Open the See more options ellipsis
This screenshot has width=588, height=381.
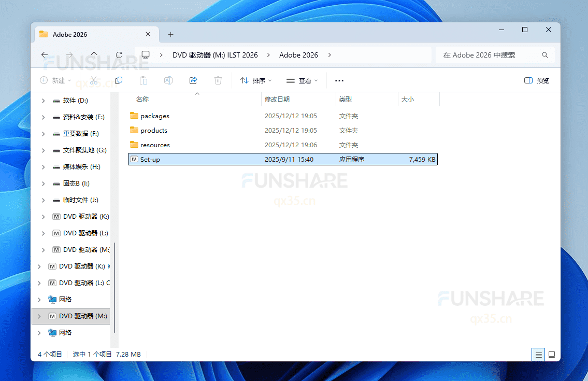coord(339,81)
